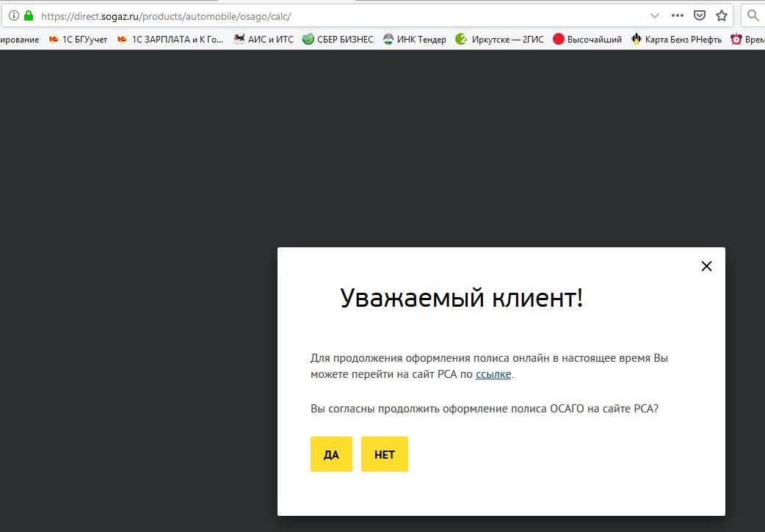
Task: Bookmark this page with the star icon
Action: [722, 15]
